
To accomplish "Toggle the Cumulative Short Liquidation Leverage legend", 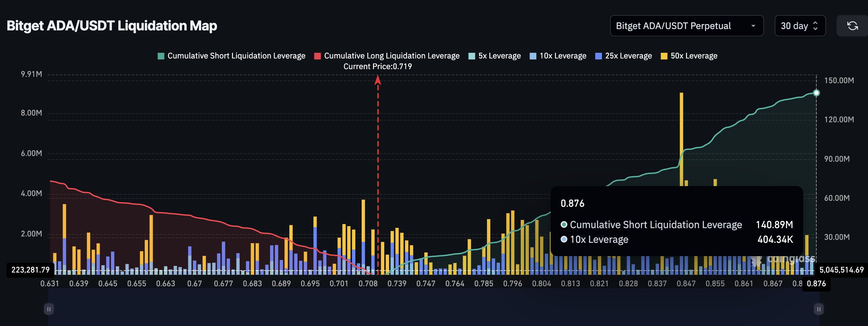I will pyautogui.click(x=233, y=56).
